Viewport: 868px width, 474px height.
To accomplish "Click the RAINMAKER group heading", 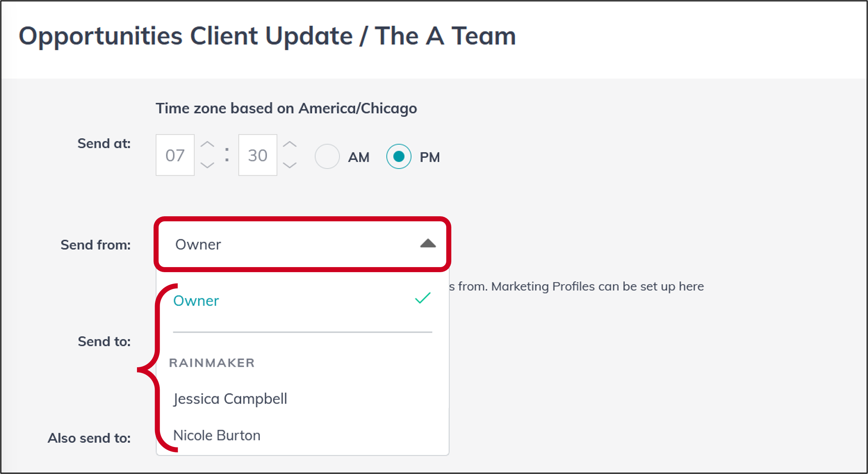I will coord(212,363).
